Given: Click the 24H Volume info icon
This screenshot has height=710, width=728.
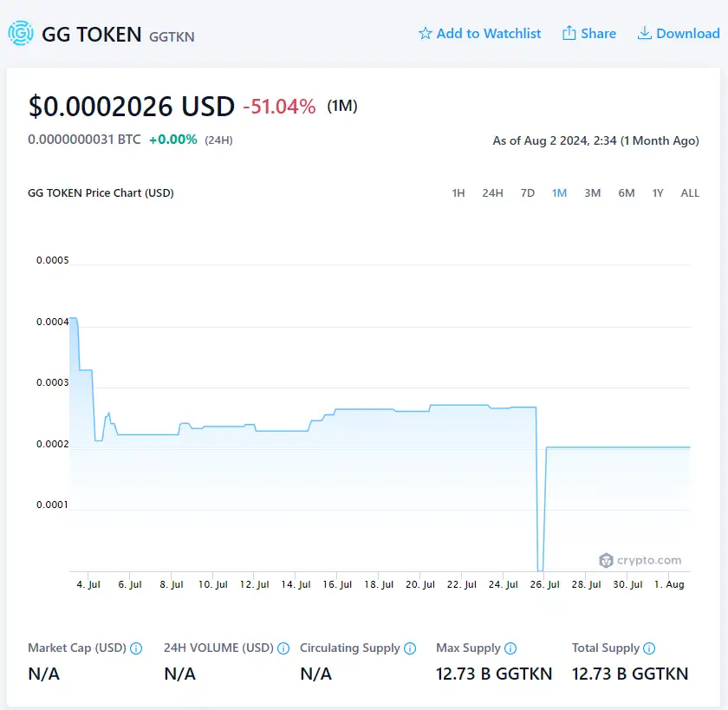Looking at the screenshot, I should [283, 648].
